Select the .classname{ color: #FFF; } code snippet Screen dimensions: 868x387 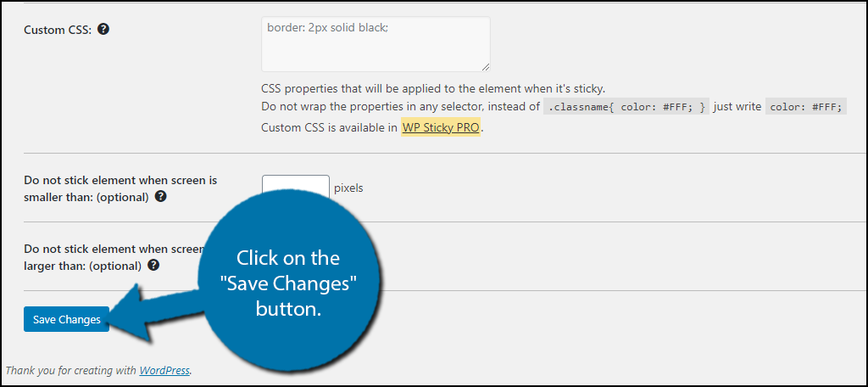(x=626, y=107)
